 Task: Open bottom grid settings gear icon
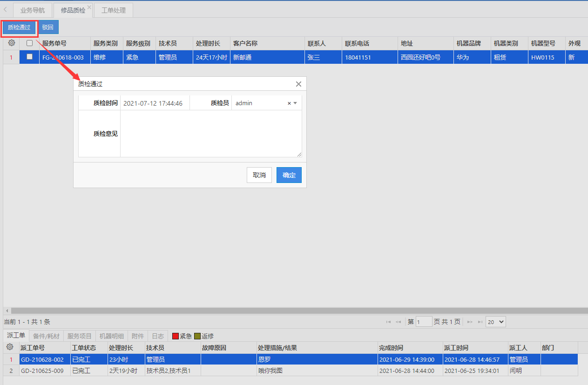[9, 347]
